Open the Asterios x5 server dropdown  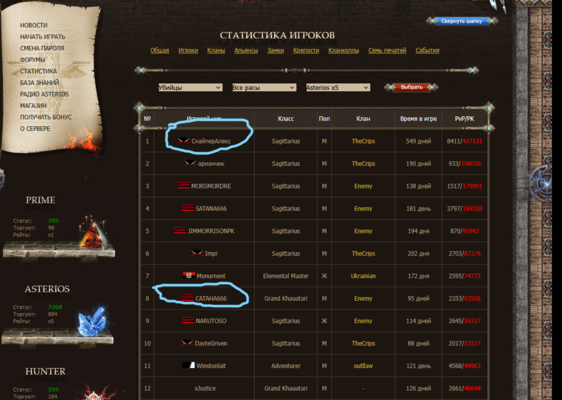[x=338, y=87]
